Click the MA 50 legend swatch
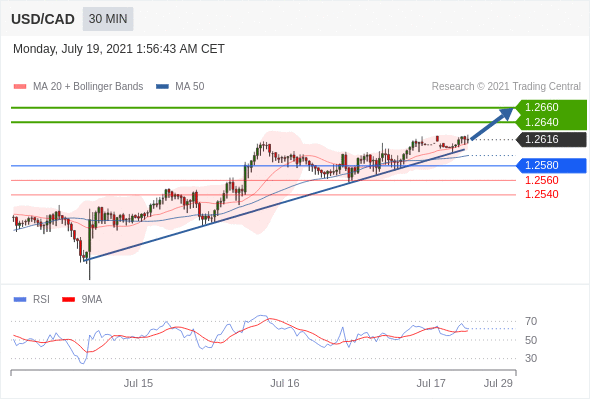 point(162,87)
